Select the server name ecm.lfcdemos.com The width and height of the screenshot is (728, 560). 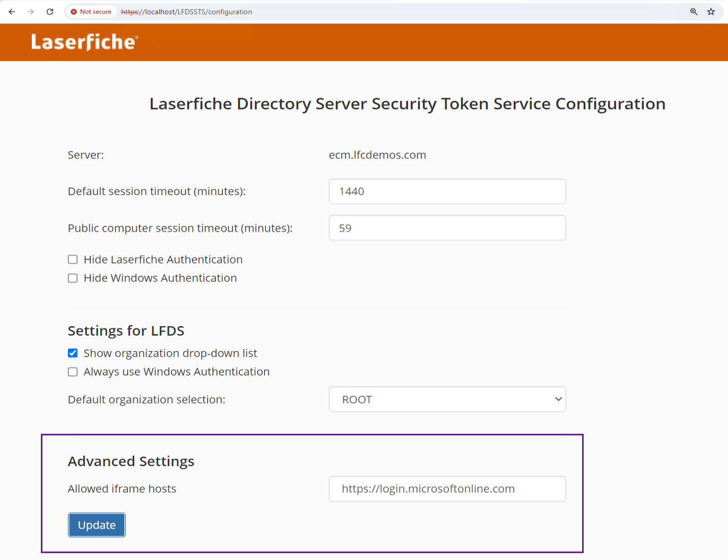pos(377,155)
